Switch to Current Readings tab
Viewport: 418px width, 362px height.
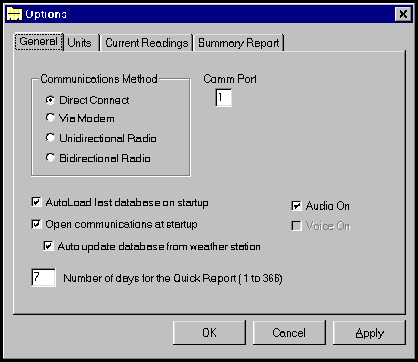tap(147, 43)
